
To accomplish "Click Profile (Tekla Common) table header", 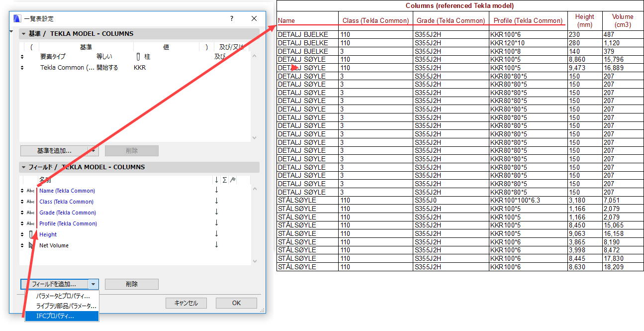I will click(528, 20).
